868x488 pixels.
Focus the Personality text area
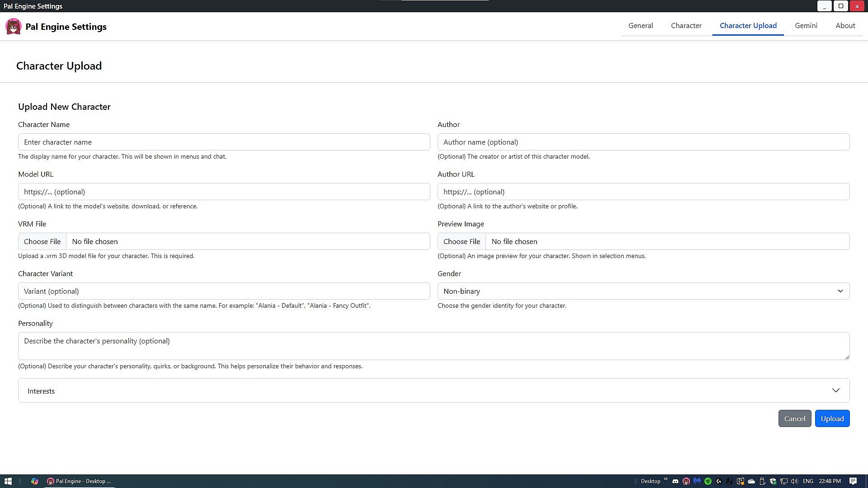pos(433,346)
